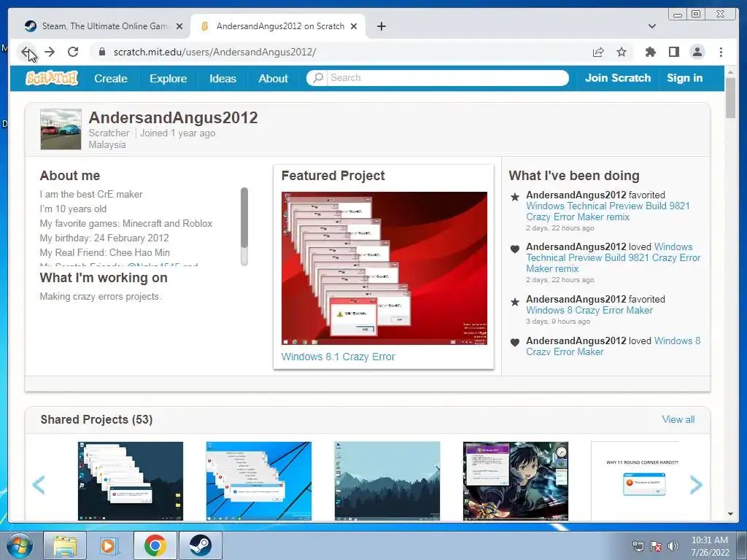Click the Chrome taskbar icon

point(155,545)
